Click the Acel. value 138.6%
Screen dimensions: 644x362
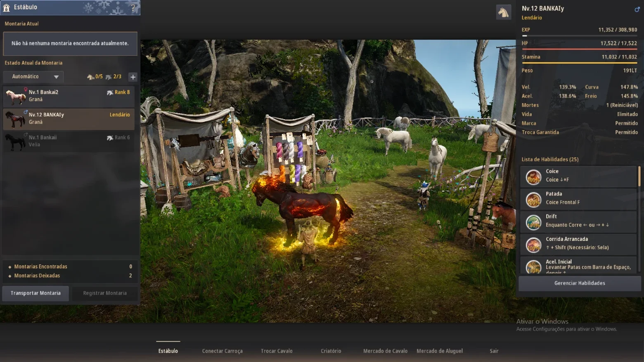pyautogui.click(x=568, y=96)
